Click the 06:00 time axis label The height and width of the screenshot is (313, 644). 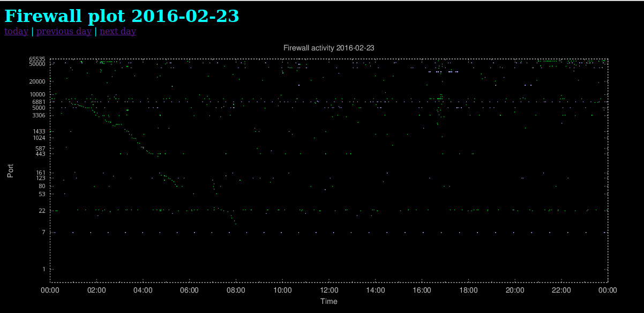[x=190, y=290]
